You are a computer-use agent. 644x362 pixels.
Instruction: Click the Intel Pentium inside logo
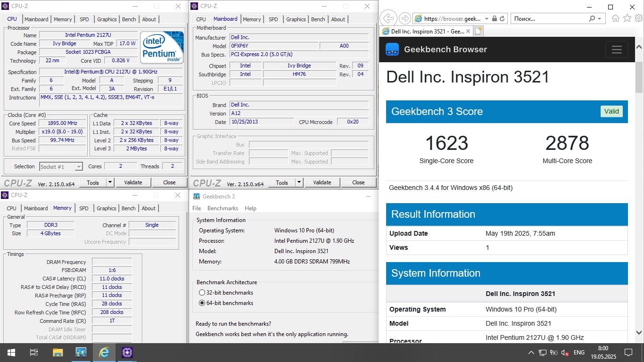(162, 48)
